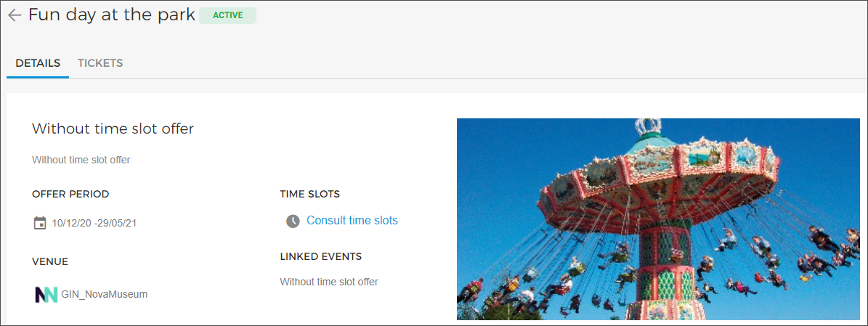Click the VENUE label
Screen dimensions: 868x326
[50, 262]
